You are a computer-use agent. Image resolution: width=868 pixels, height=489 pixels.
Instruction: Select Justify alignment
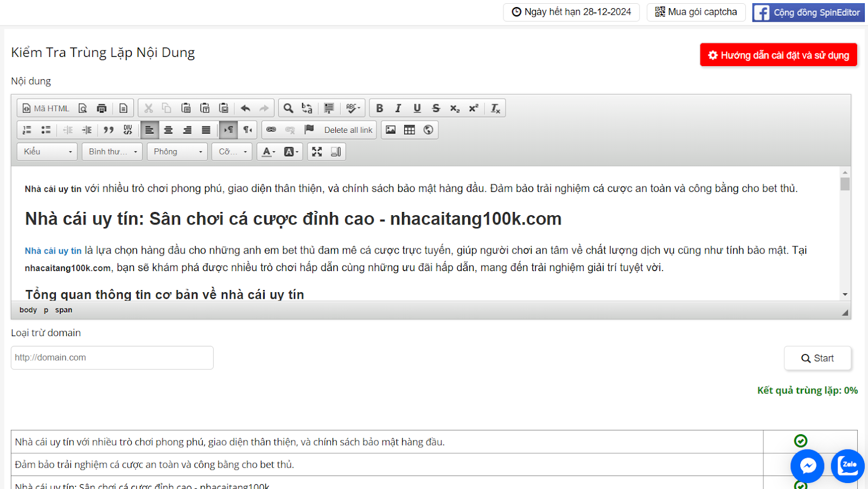coord(206,130)
